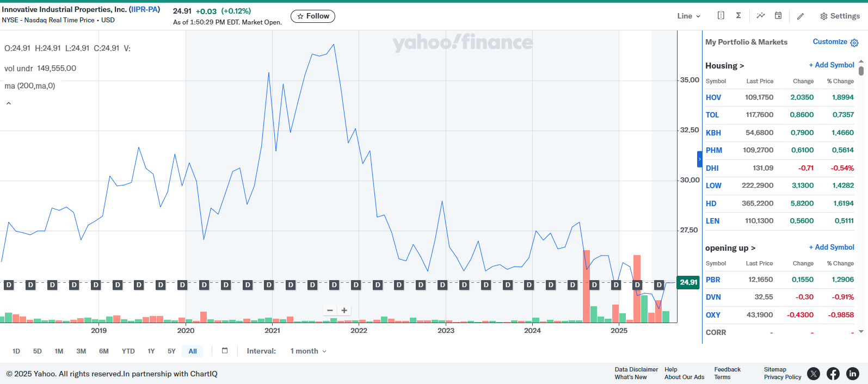Open the CORR symbol row
868x384 pixels.
click(x=780, y=332)
